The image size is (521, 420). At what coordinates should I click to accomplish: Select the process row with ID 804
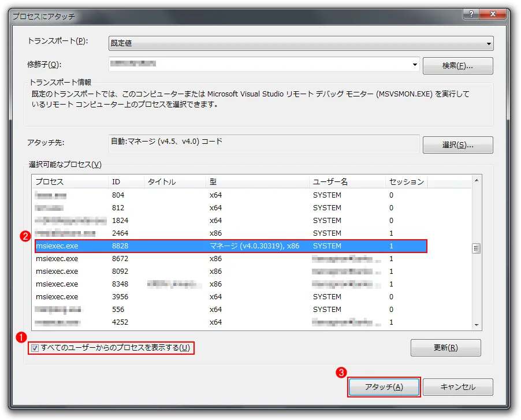[231, 195]
